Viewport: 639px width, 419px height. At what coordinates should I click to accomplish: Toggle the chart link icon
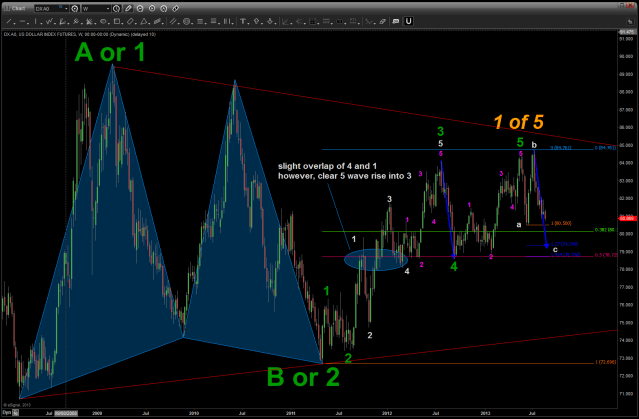(175, 8)
